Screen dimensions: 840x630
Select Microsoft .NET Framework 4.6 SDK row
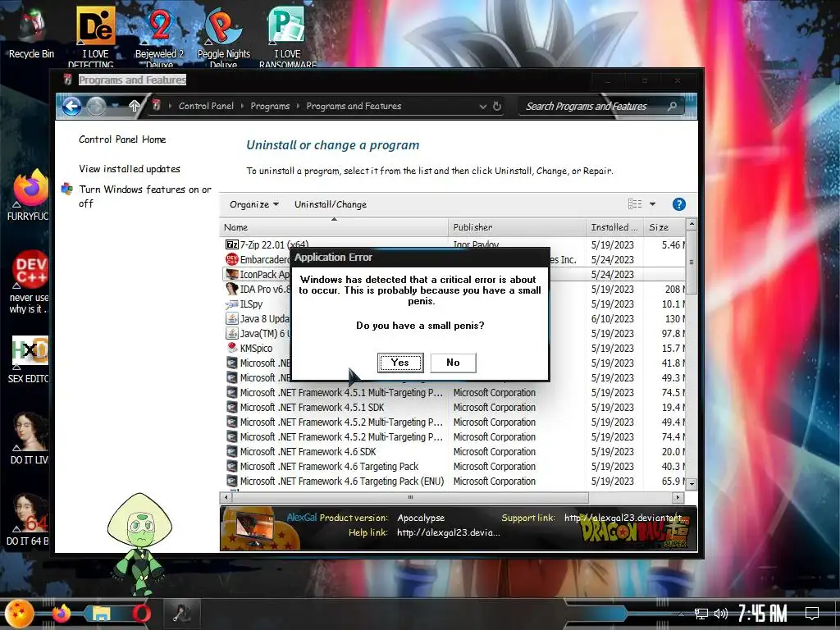point(453,452)
